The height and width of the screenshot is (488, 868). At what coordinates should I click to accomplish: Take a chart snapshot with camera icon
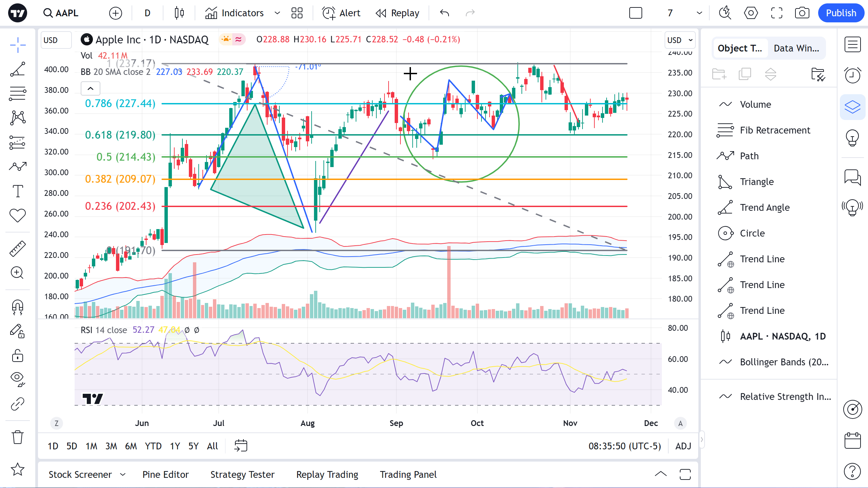802,13
